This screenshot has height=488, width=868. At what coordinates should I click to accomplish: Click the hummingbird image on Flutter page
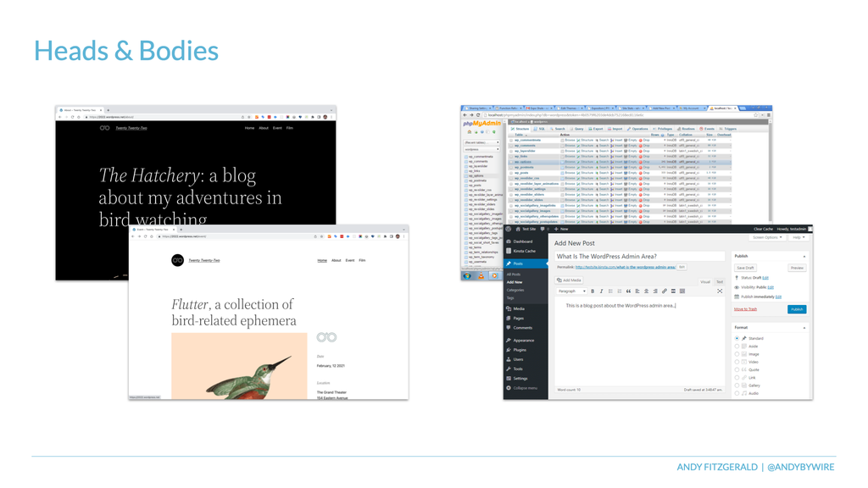[239, 366]
